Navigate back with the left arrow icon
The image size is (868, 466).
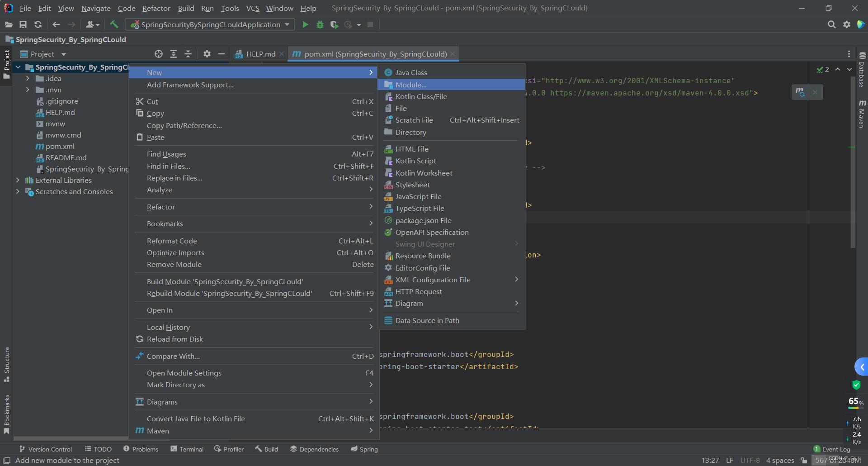56,24
